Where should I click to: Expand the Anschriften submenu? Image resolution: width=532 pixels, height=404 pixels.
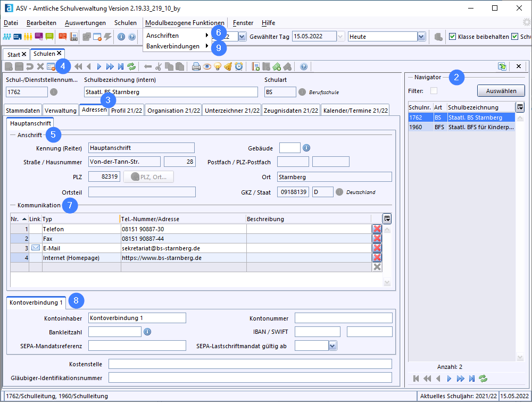pyautogui.click(x=178, y=36)
